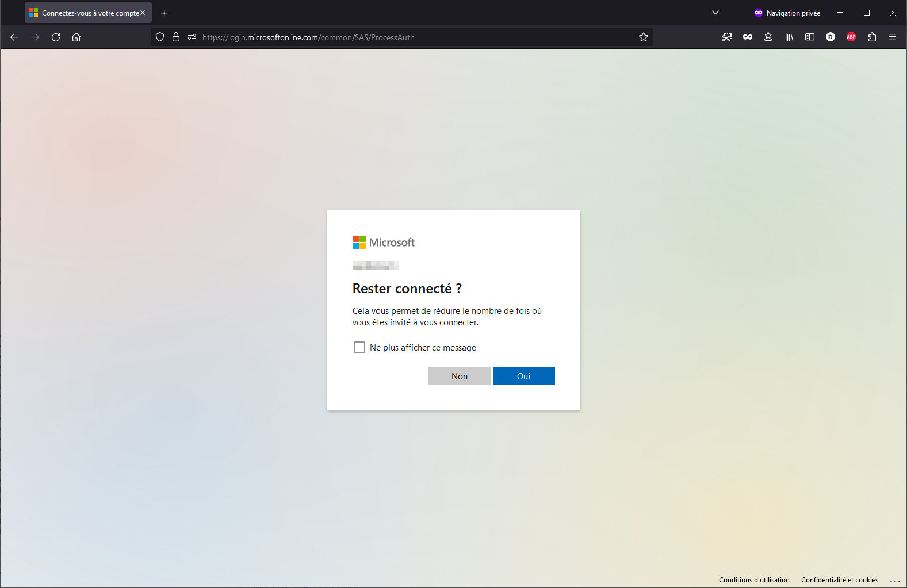Open the footer ellipsis more options
The image size is (907, 588).
coord(895,581)
